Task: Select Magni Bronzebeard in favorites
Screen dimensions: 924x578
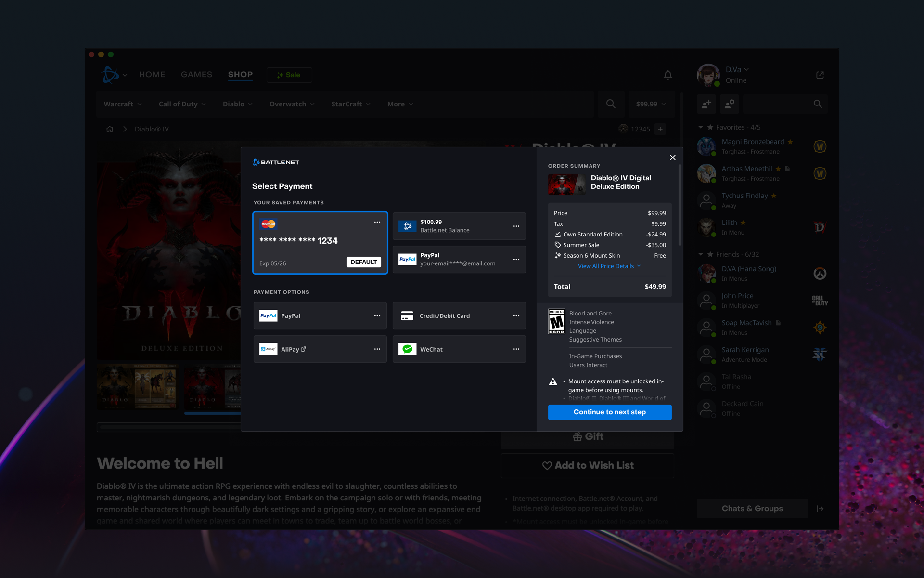Action: 762,146
